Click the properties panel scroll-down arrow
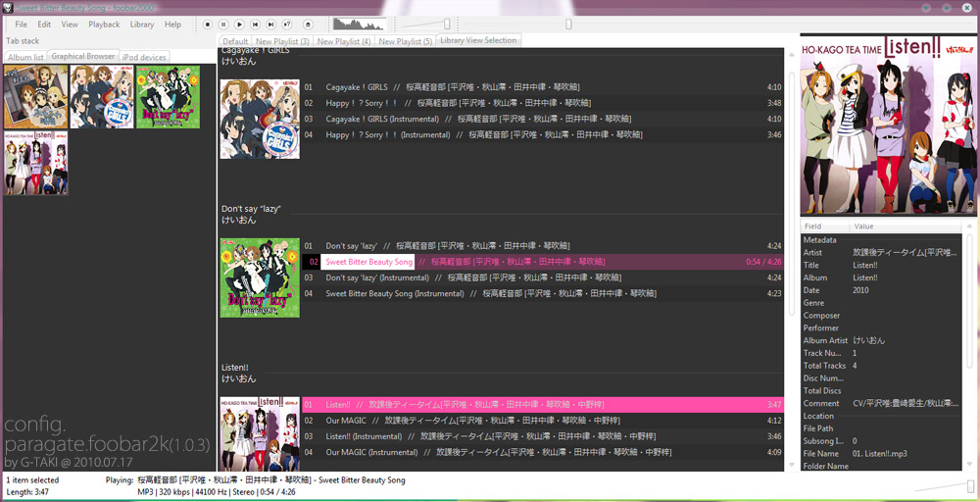 (x=970, y=465)
